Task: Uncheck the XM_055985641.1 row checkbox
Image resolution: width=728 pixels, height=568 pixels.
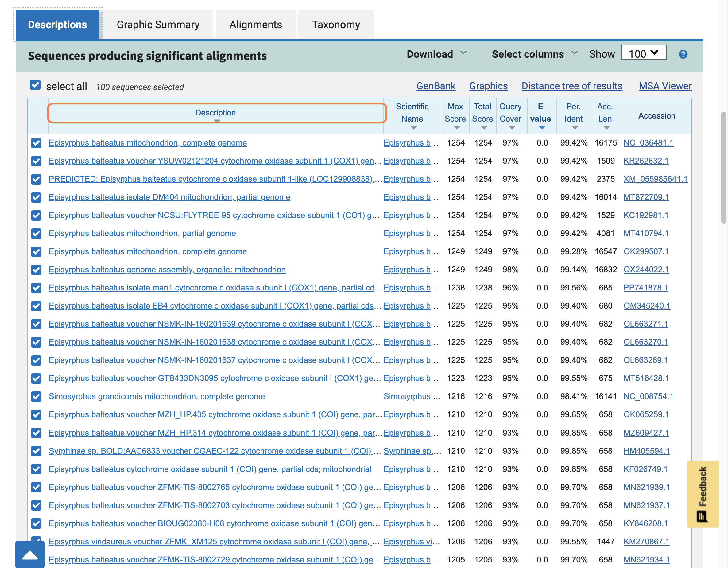Action: click(x=36, y=179)
